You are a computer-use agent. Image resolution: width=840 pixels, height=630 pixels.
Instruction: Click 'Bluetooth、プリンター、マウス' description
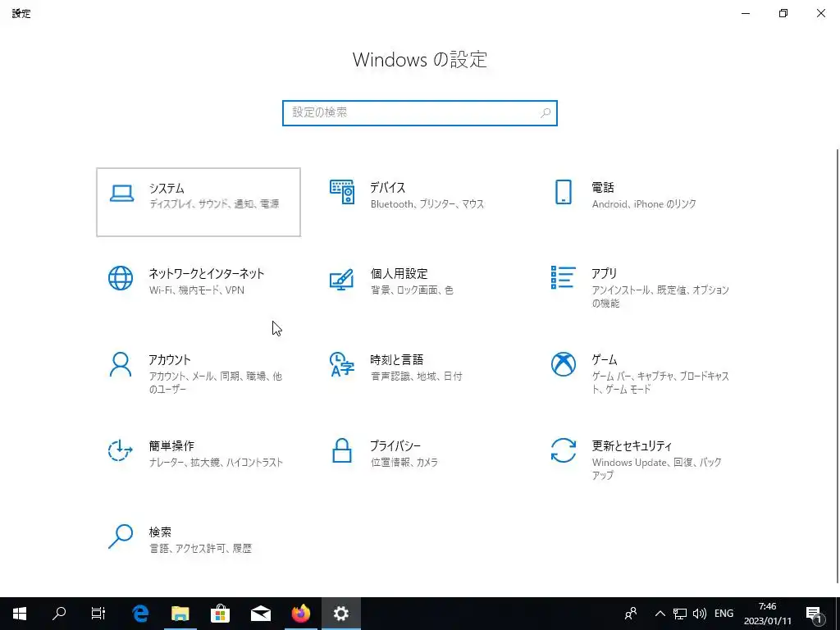[x=427, y=204]
